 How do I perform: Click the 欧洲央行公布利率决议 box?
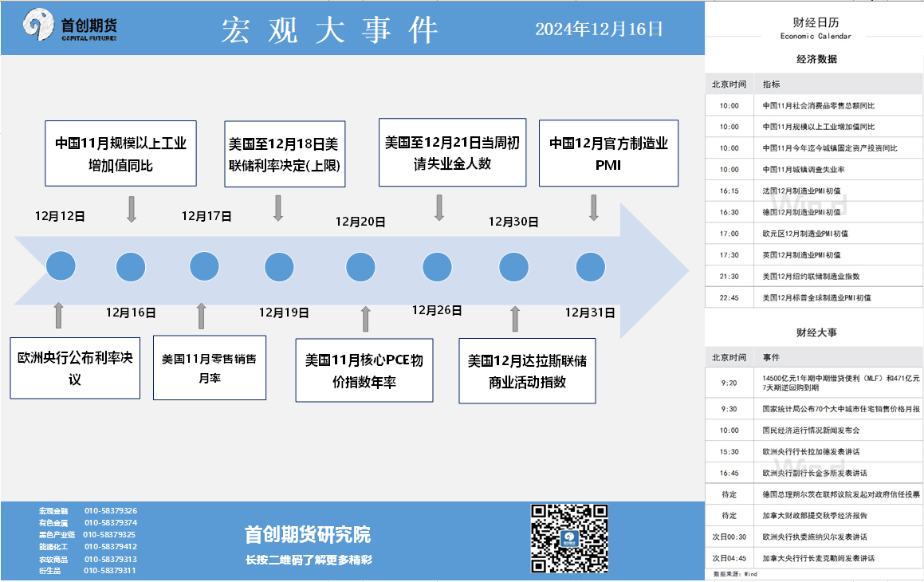pos(75,368)
